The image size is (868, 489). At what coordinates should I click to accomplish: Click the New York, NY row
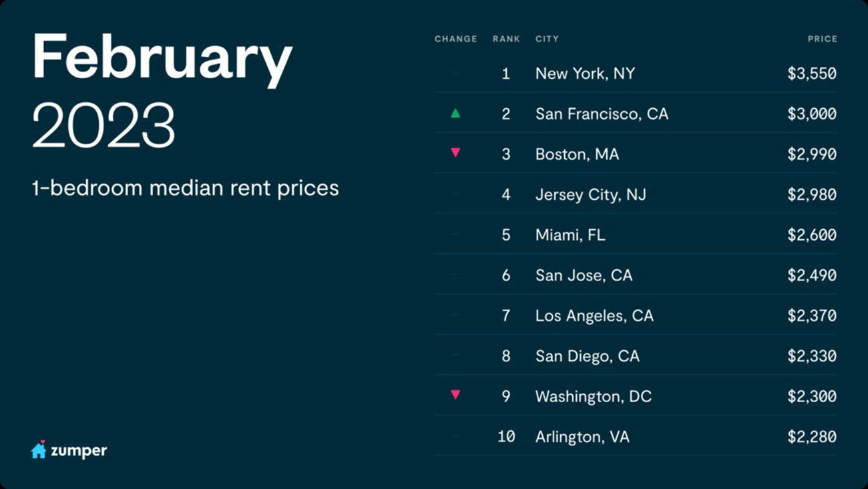click(x=585, y=73)
